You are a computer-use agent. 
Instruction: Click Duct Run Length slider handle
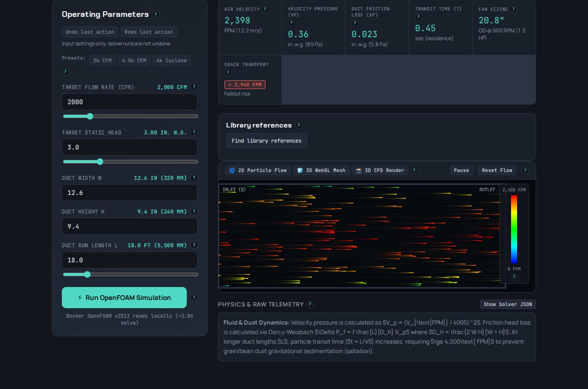coord(87,274)
